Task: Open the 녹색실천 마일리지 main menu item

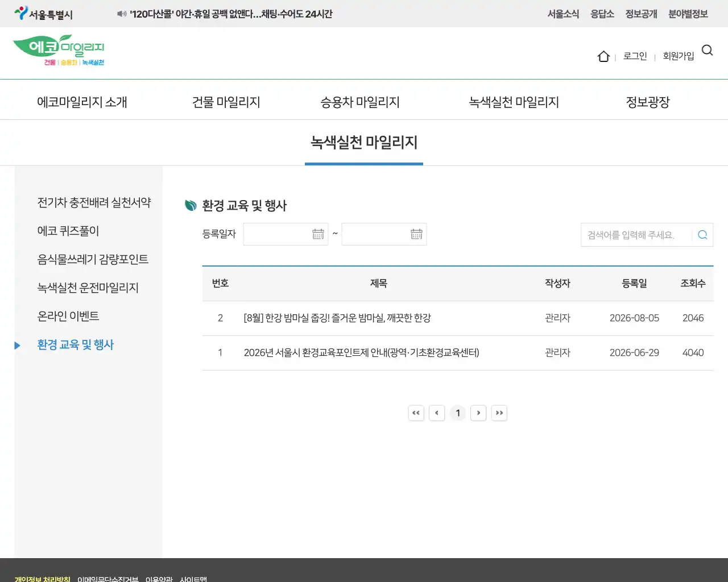Action: pyautogui.click(x=514, y=102)
